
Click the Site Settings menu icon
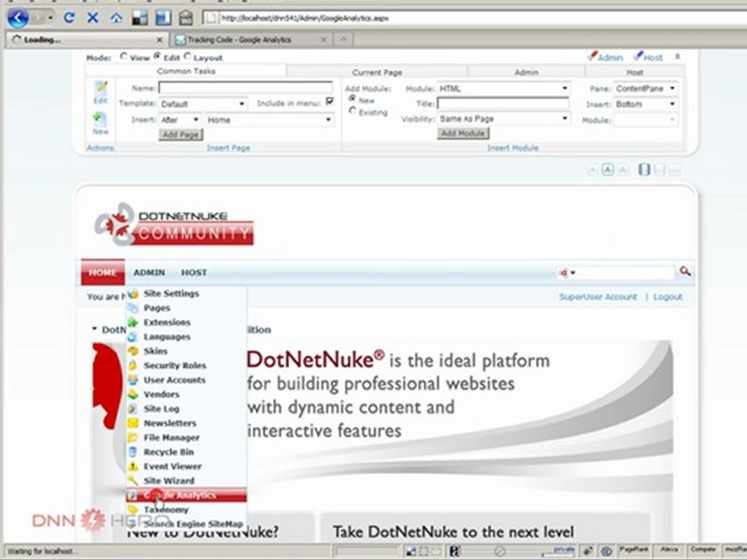(x=133, y=293)
